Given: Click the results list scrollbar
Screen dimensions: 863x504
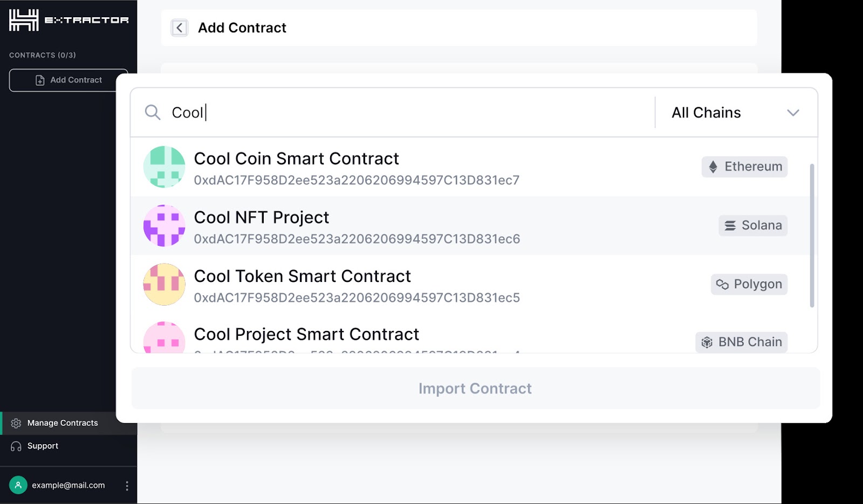Looking at the screenshot, I should [812, 236].
